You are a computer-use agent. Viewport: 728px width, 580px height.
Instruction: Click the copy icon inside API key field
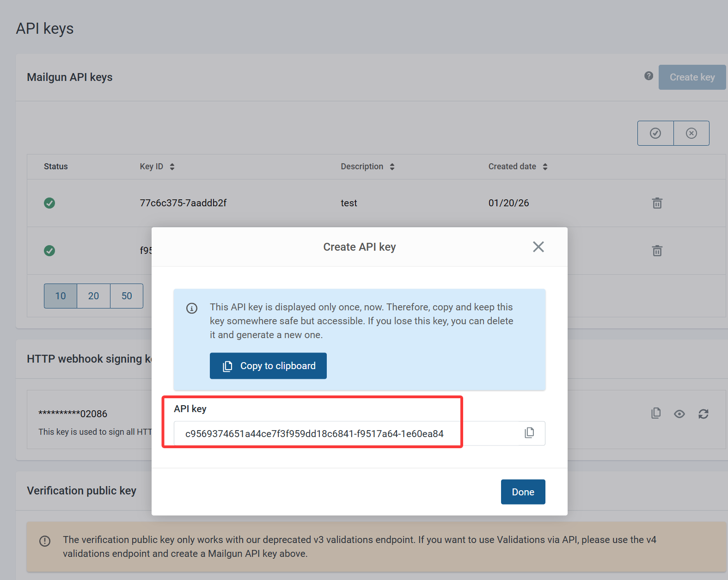(x=529, y=433)
